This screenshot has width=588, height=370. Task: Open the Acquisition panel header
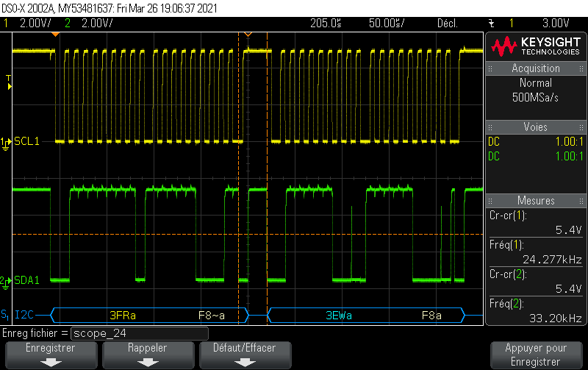(536, 68)
